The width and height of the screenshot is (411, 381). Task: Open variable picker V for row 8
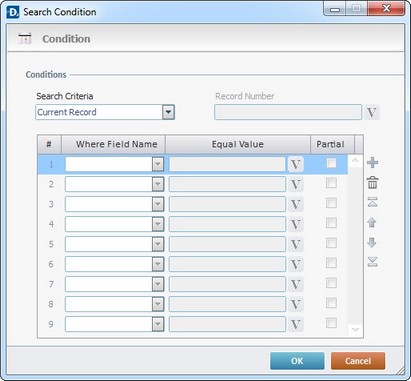click(x=296, y=304)
